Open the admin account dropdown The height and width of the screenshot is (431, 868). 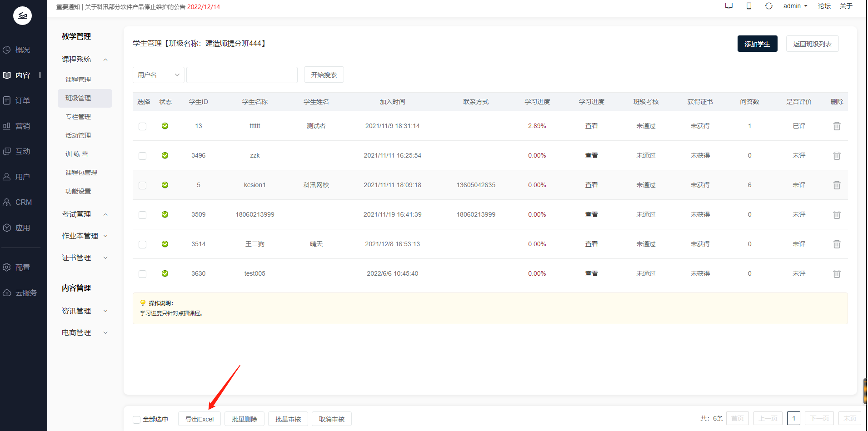click(795, 6)
